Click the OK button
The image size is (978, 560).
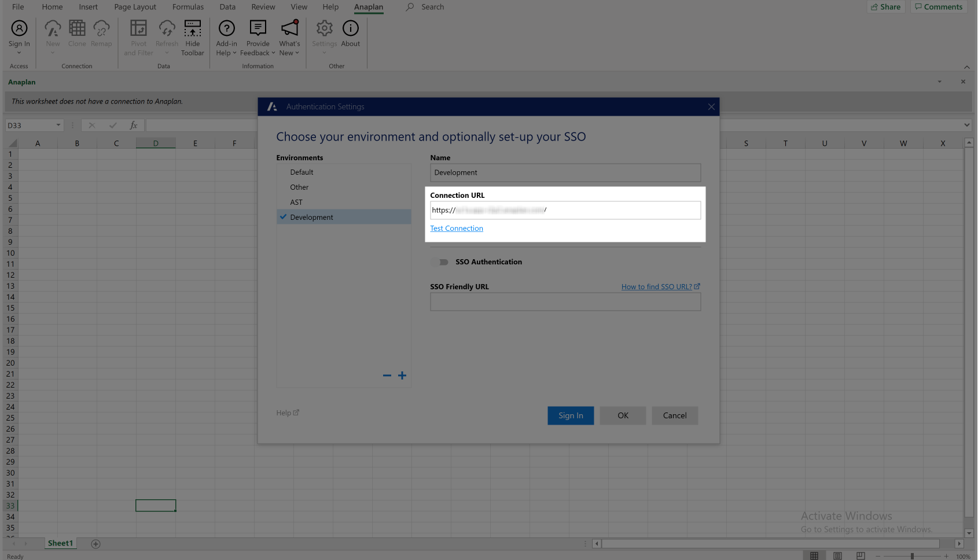(623, 415)
